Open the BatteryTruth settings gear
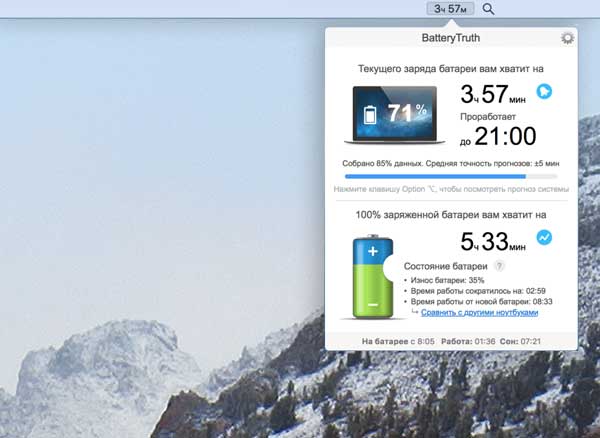 click(567, 38)
